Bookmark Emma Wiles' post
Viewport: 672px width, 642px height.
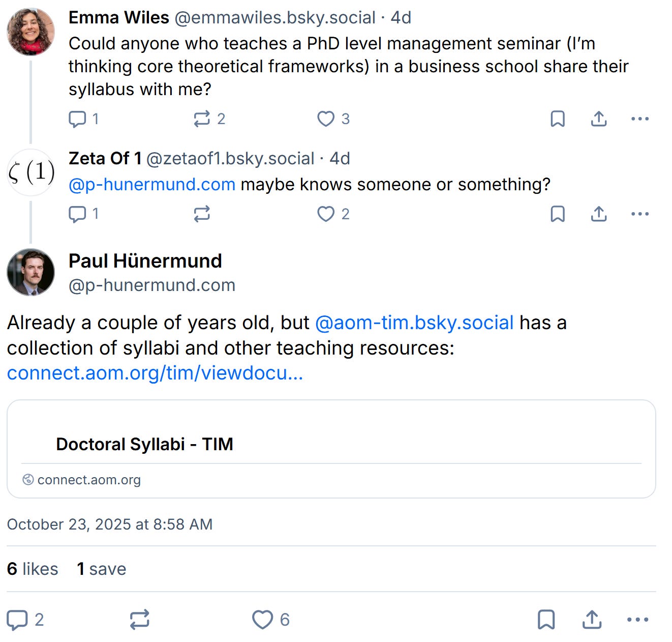coord(558,119)
